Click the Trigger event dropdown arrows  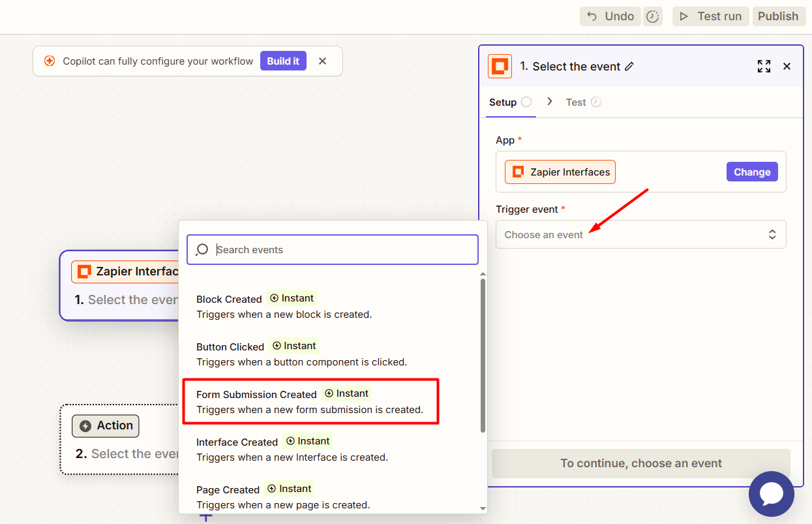point(772,234)
